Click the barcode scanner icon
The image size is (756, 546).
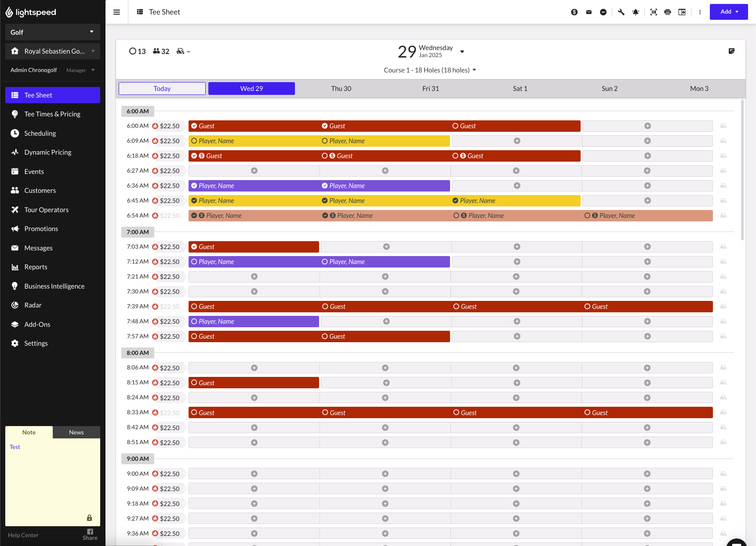pos(654,12)
